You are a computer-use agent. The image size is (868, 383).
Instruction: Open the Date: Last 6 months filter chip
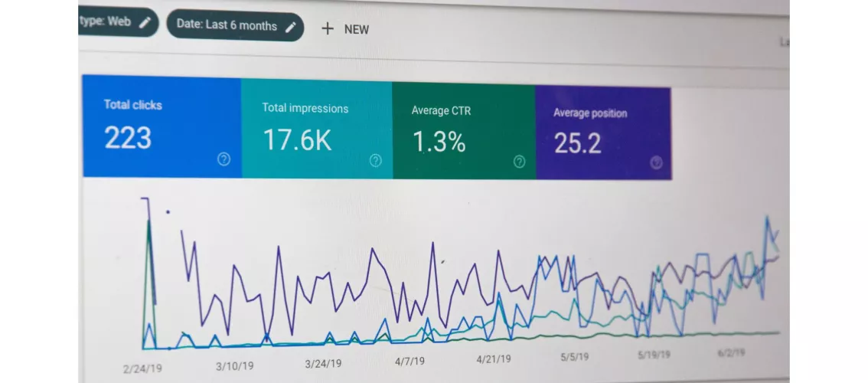click(227, 25)
